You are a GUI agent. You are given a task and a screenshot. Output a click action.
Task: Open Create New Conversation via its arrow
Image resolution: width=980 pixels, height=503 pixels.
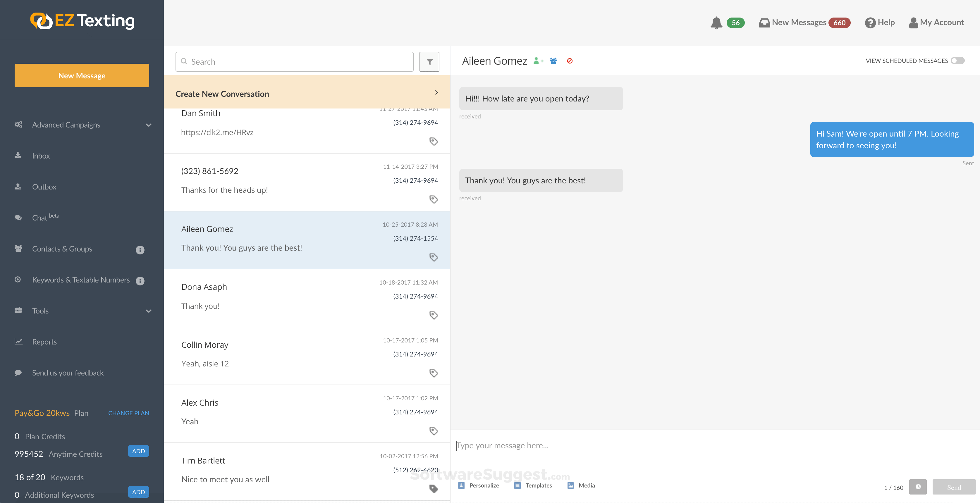pos(436,92)
